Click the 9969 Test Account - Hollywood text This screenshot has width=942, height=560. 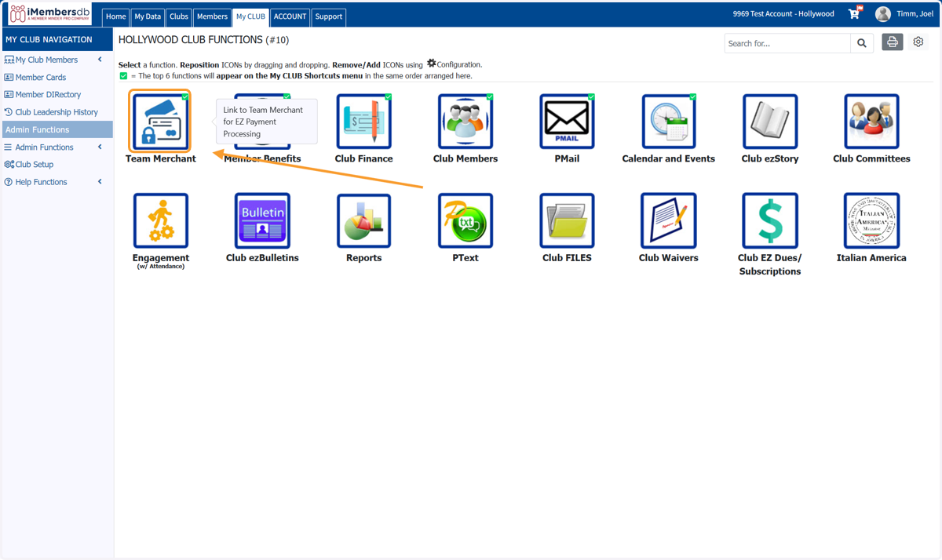pyautogui.click(x=783, y=14)
